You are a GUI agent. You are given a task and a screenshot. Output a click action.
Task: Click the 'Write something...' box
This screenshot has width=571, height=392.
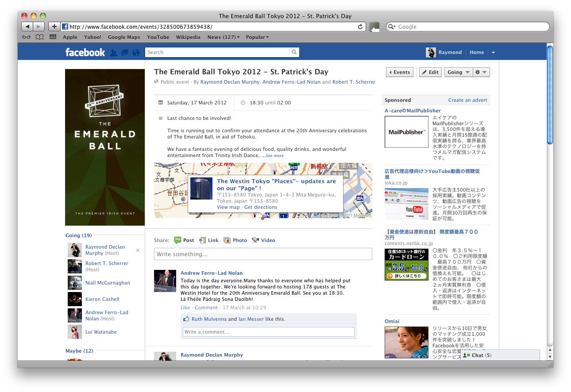[x=263, y=254]
